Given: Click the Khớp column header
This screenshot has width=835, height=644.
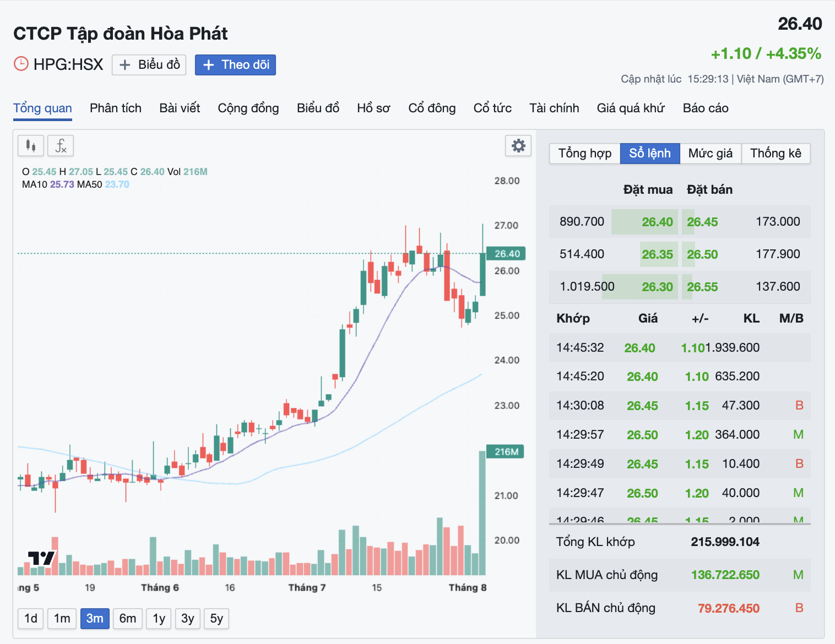Looking at the screenshot, I should (x=573, y=319).
